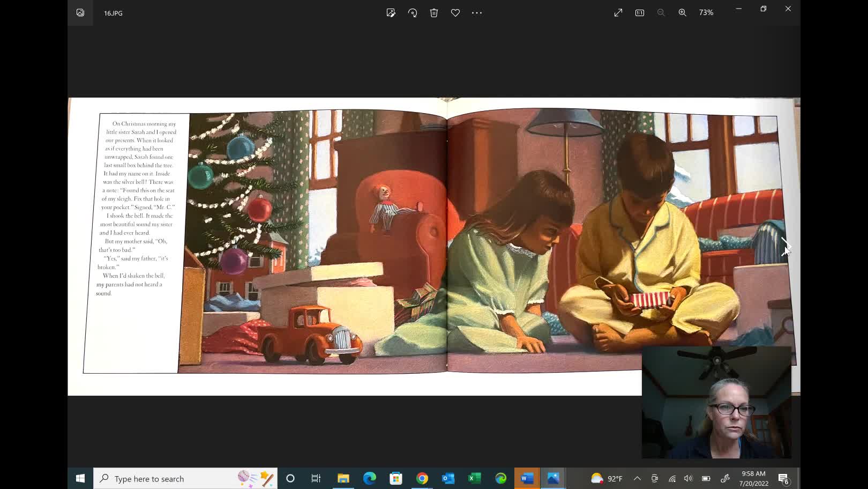Open Cortana circle icon

pos(290,478)
